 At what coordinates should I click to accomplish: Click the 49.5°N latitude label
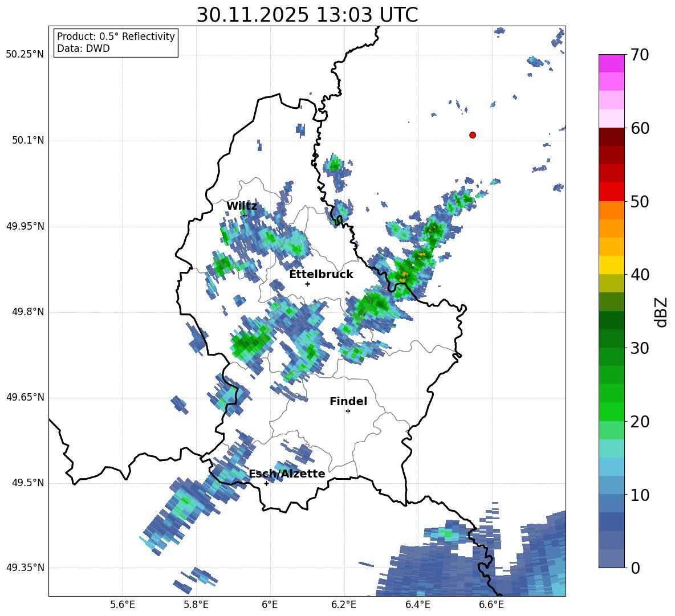tap(28, 483)
